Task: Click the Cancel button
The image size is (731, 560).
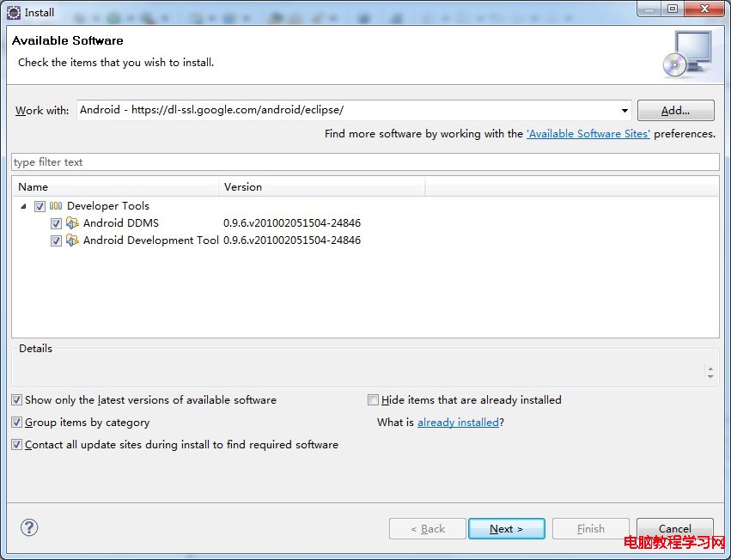Action: (x=675, y=529)
